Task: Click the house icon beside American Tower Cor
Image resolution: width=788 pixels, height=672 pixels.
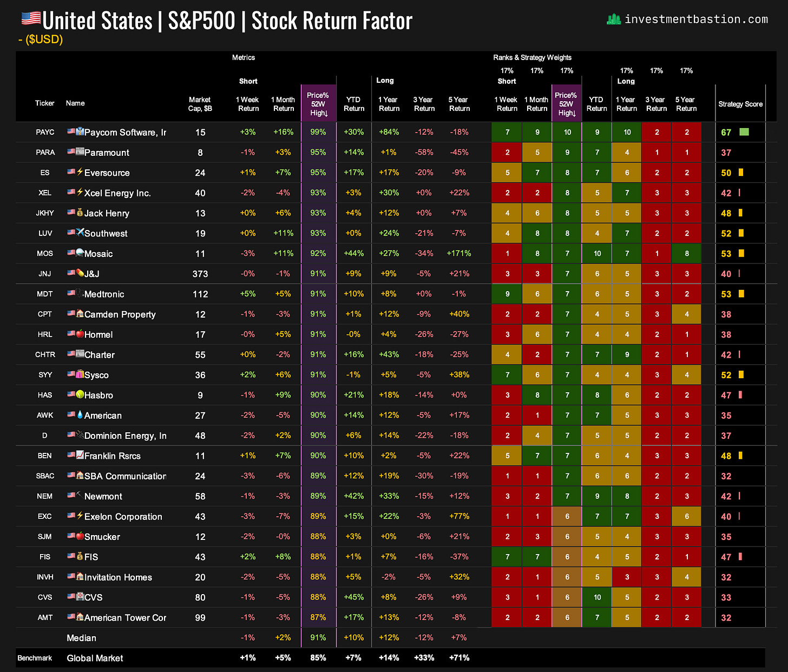Action: 80,616
